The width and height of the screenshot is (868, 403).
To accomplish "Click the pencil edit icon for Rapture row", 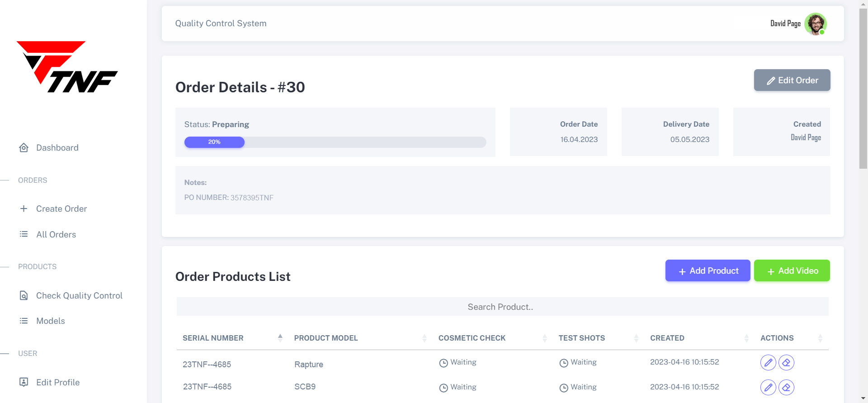I will click(x=768, y=363).
